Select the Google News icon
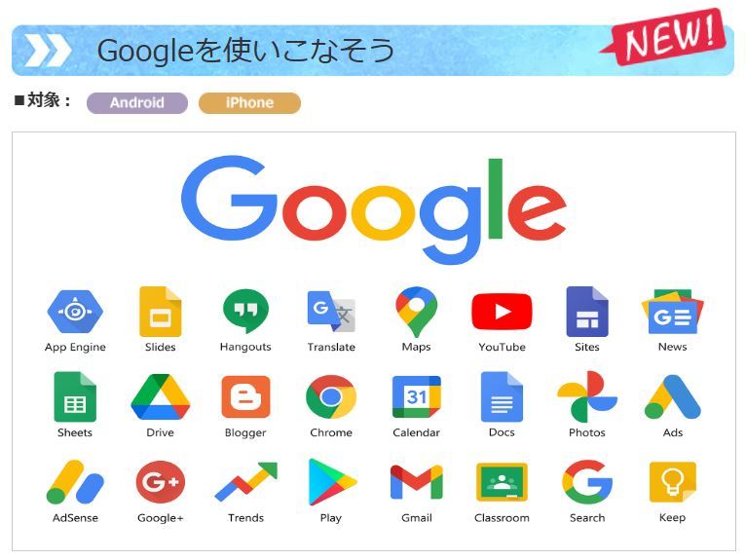 tap(672, 312)
